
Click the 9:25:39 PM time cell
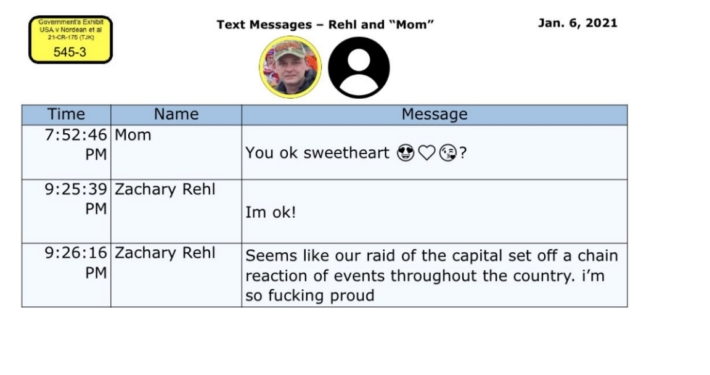pos(66,211)
